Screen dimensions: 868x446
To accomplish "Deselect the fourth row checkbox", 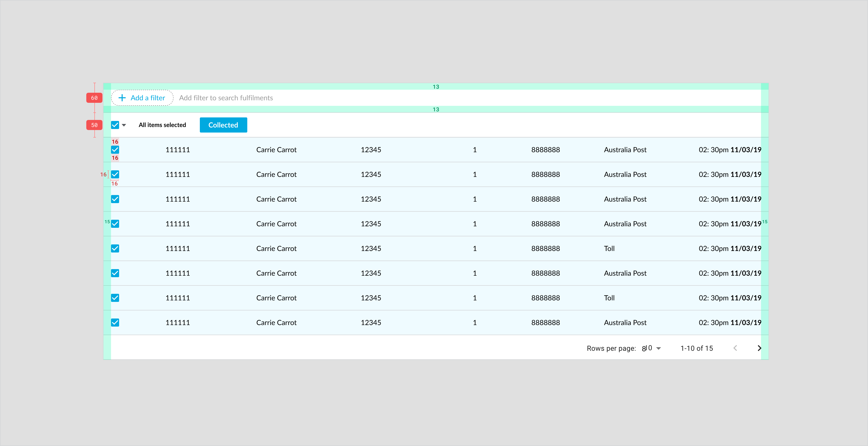I will click(115, 224).
